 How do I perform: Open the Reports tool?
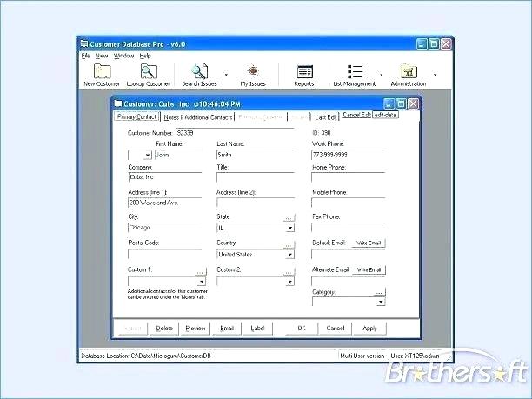304,75
